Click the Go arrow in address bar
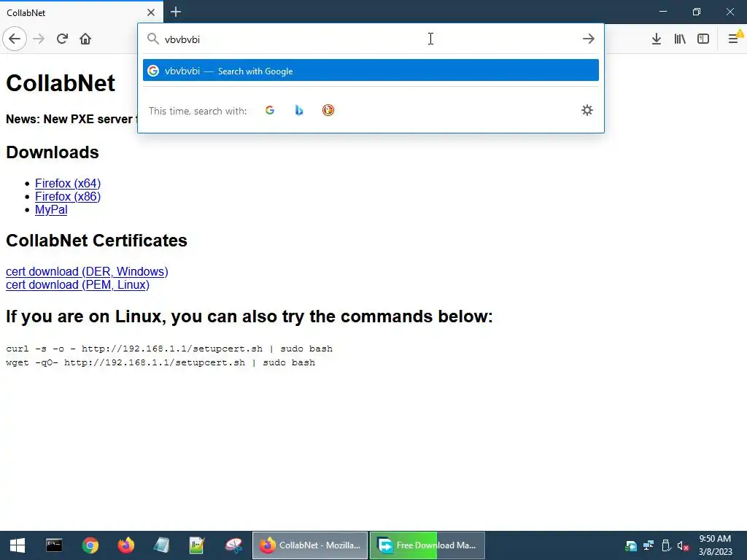Screen dimensions: 747x560 pos(589,39)
